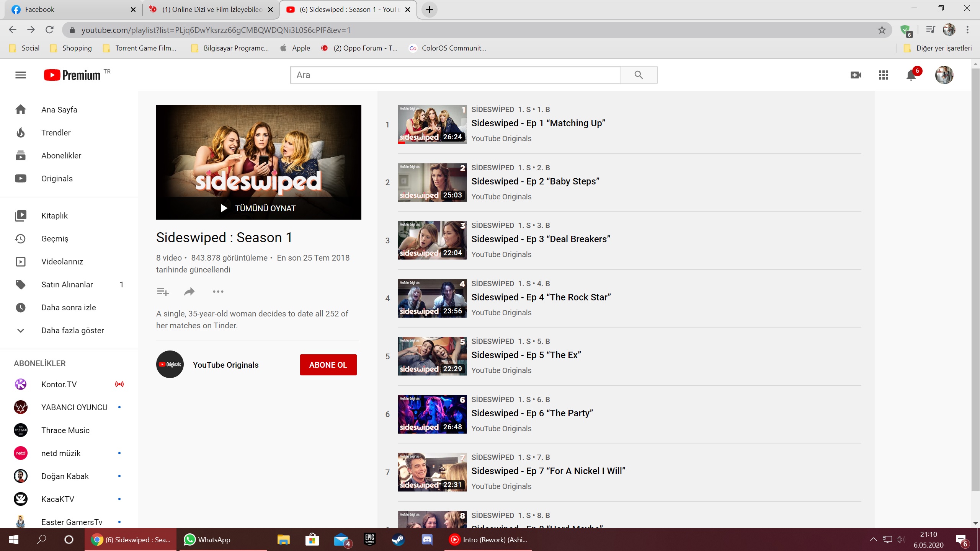Open the Apple bookmark
The image size is (980, 551).
(295, 48)
